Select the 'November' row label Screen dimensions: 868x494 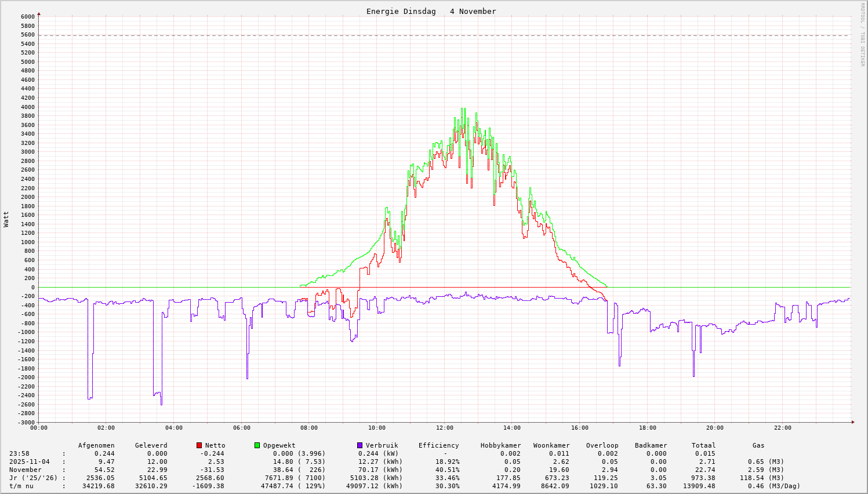coord(26,470)
